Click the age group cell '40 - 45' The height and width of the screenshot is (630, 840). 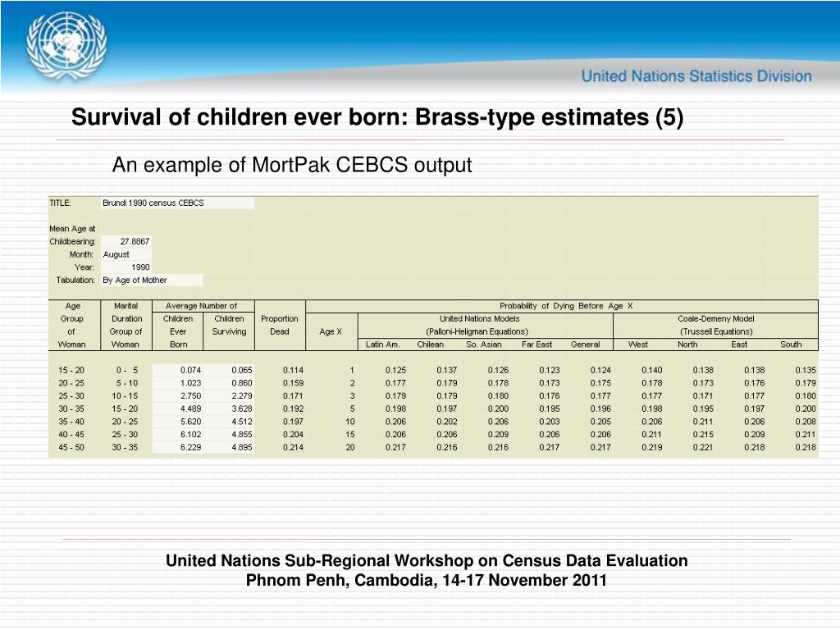[71, 435]
